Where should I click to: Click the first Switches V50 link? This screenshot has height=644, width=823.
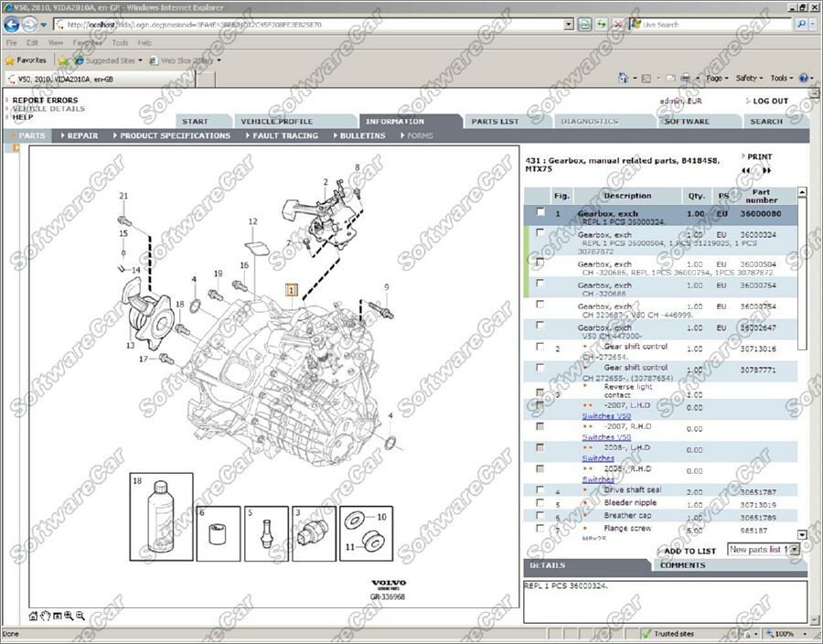(606, 416)
